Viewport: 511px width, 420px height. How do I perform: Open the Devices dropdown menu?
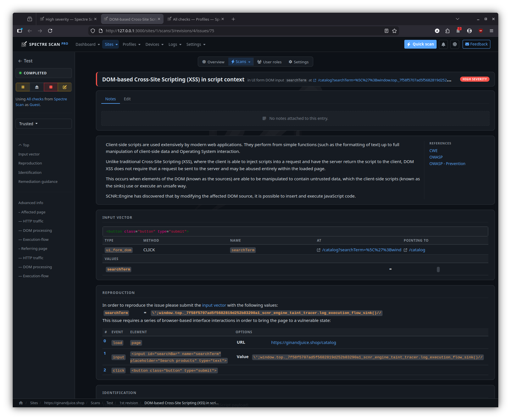tap(154, 44)
